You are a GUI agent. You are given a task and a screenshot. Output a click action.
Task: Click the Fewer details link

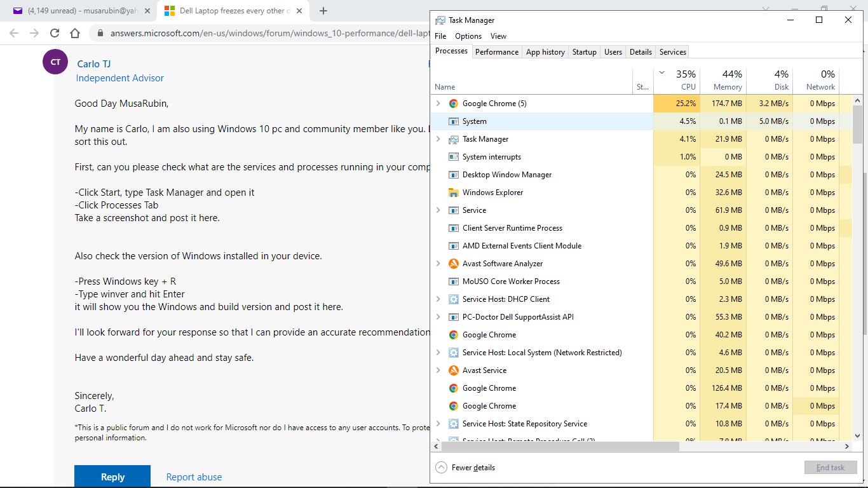point(473,468)
